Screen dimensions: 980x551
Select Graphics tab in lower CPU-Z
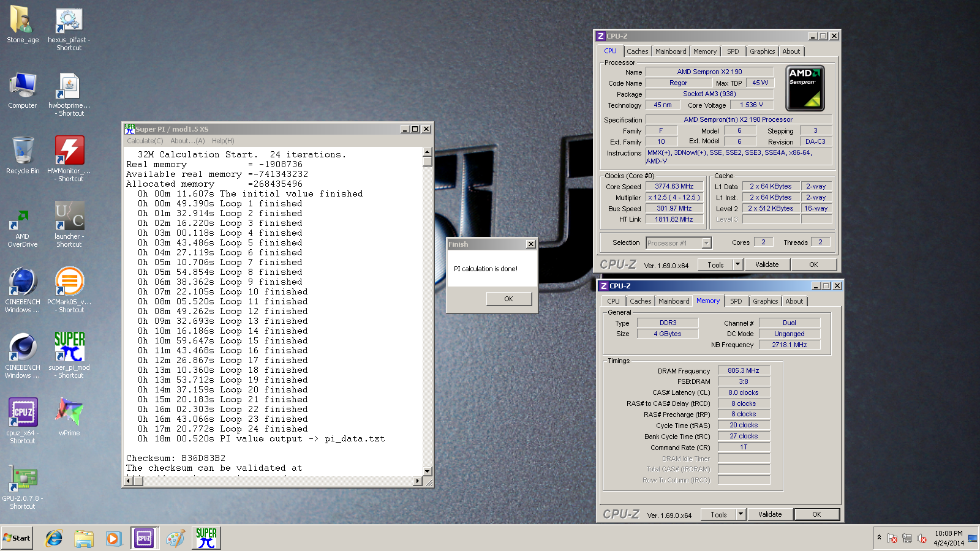(x=766, y=301)
